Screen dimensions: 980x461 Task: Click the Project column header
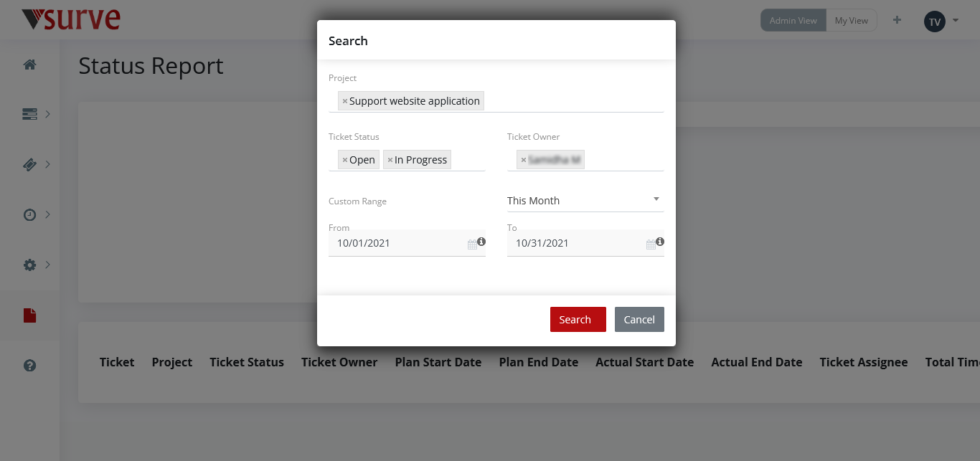[172, 362]
